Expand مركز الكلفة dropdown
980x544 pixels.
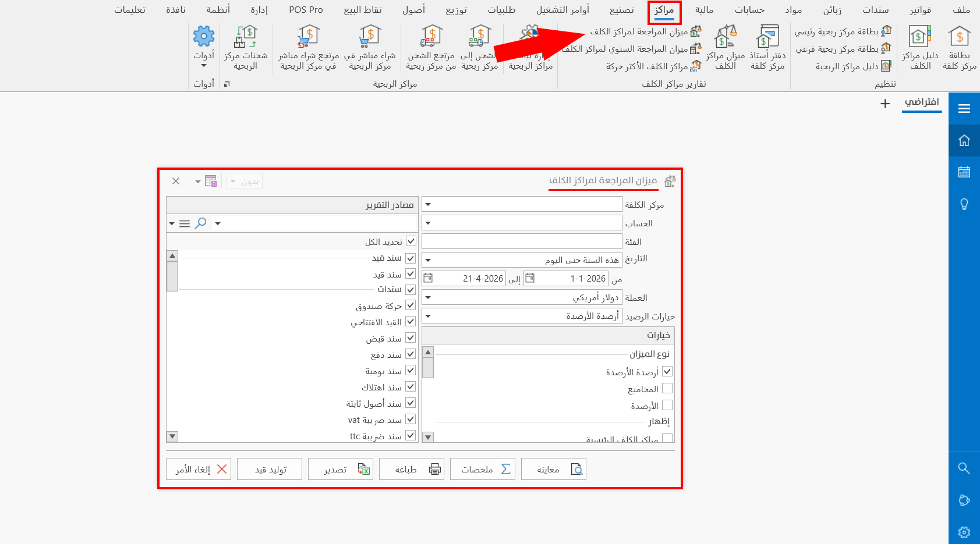pyautogui.click(x=428, y=205)
